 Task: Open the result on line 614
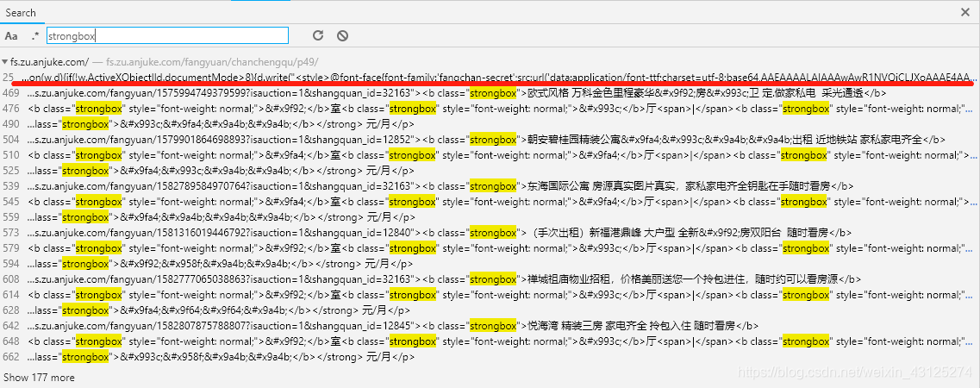(x=490, y=294)
